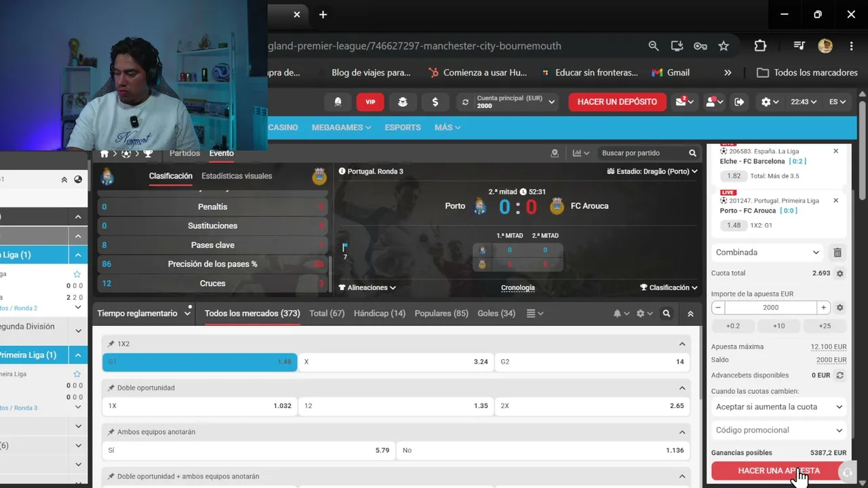Open the Cuota total settings gear

click(x=840, y=274)
